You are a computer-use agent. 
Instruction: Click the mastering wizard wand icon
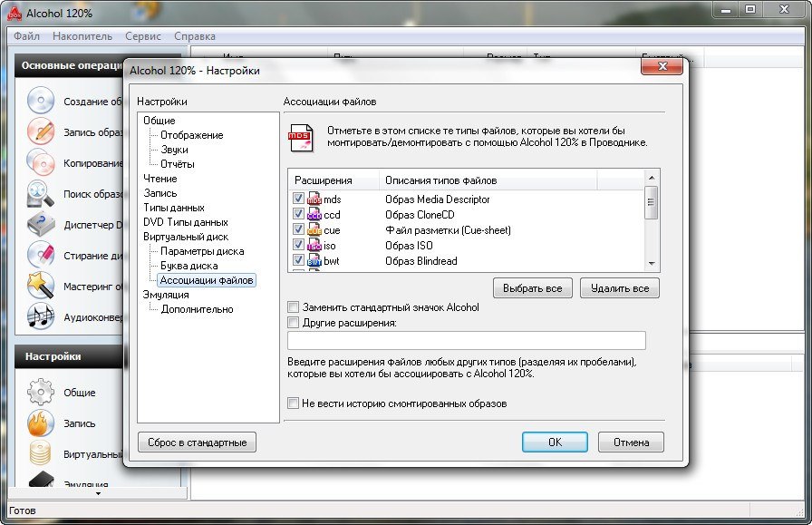click(41, 286)
